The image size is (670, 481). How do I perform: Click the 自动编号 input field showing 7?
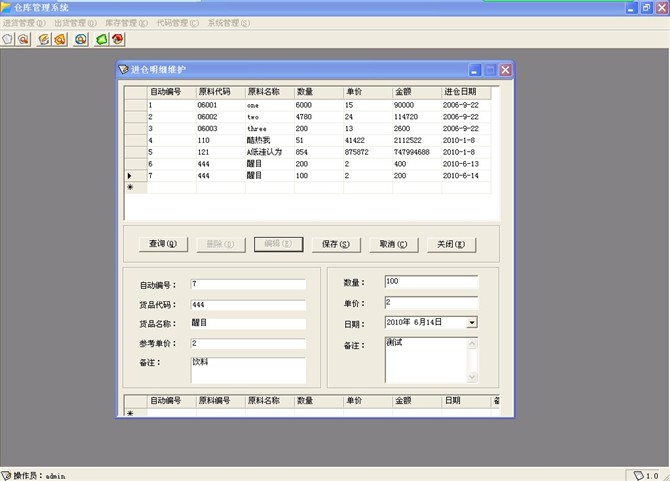248,284
